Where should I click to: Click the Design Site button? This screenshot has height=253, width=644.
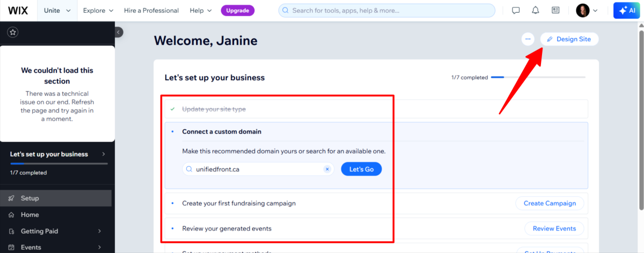pos(569,39)
